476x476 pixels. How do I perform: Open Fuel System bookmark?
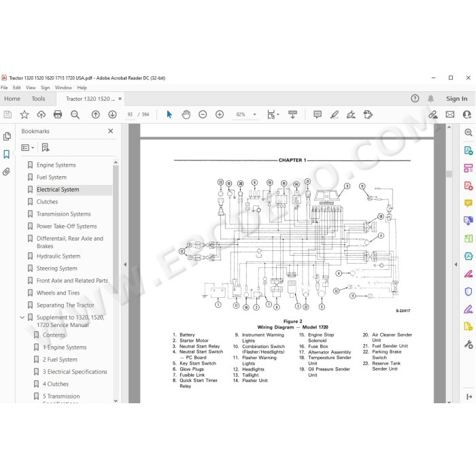click(x=51, y=177)
